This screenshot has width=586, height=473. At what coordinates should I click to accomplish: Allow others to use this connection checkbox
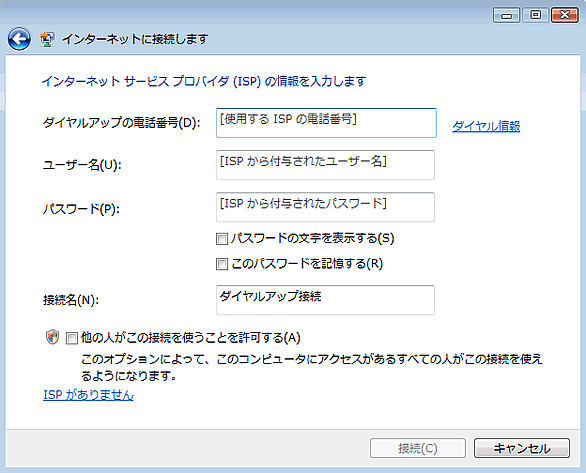click(71, 338)
